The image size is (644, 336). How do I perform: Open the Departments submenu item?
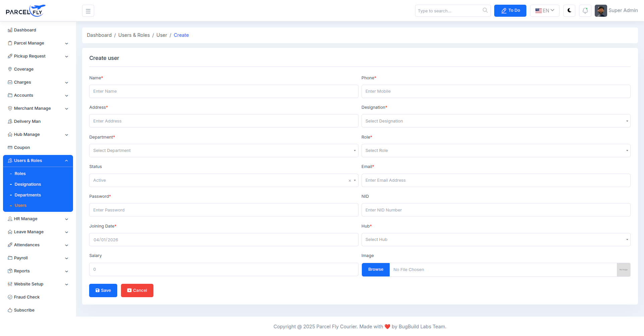[x=28, y=195]
